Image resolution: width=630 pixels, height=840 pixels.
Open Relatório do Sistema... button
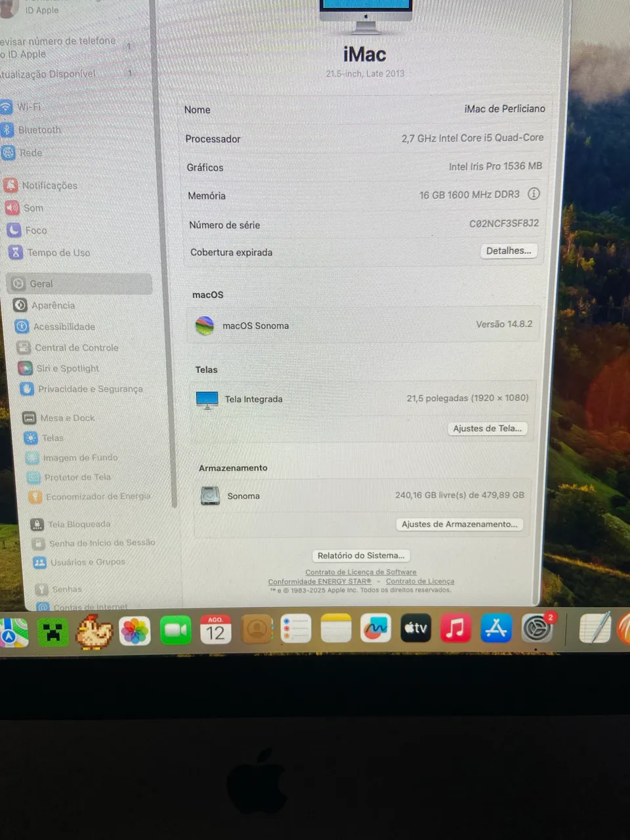[x=361, y=555]
